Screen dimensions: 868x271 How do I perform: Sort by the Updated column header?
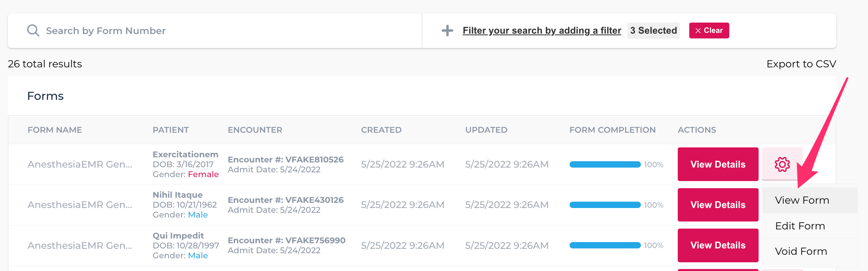(x=486, y=130)
